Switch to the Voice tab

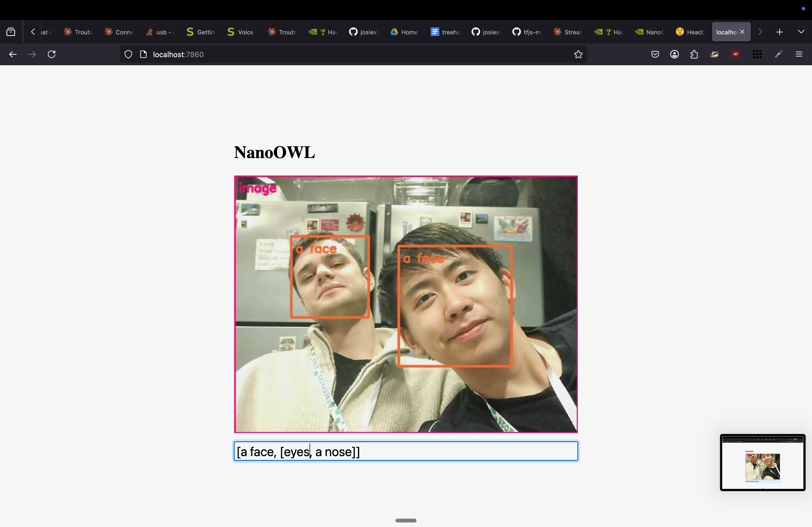[x=241, y=32]
